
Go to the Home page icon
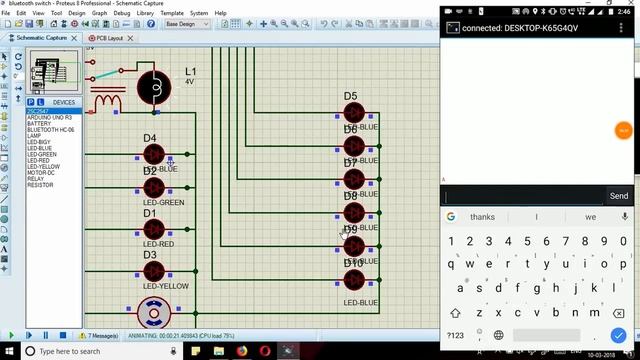[x=54, y=24]
